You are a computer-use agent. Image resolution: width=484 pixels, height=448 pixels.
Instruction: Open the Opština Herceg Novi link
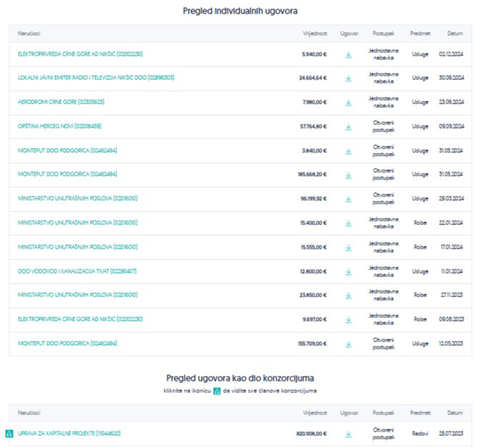(59, 127)
